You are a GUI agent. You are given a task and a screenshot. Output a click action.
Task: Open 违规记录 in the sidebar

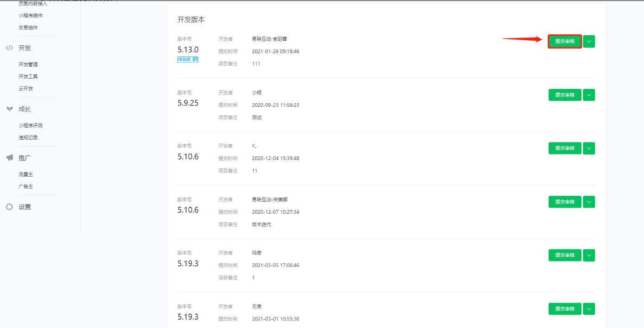(x=28, y=137)
